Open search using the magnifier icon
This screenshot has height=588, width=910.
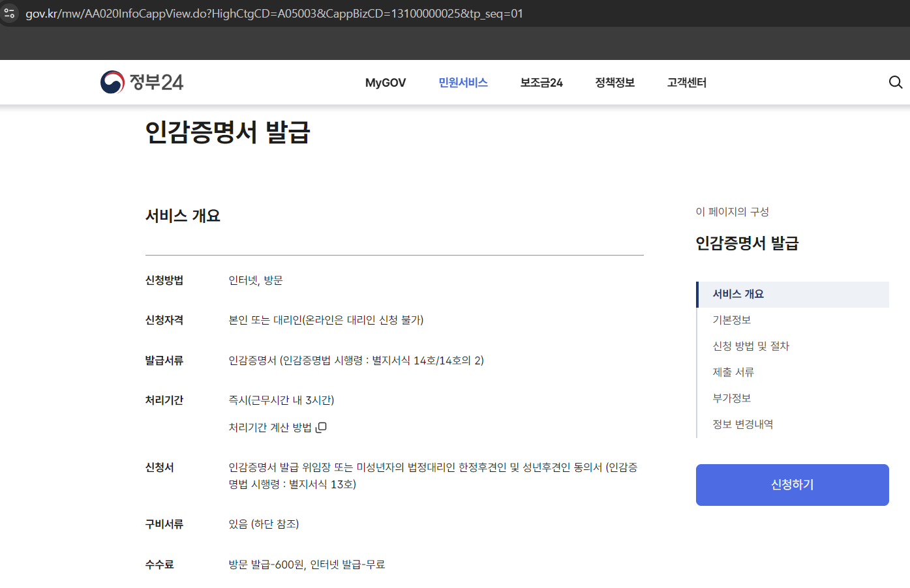(895, 82)
